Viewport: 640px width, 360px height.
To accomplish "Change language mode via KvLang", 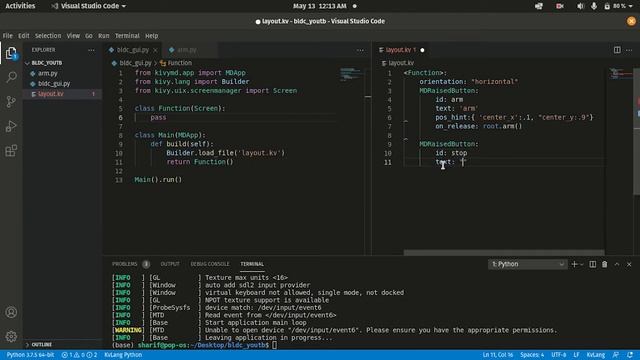I will click(596, 355).
